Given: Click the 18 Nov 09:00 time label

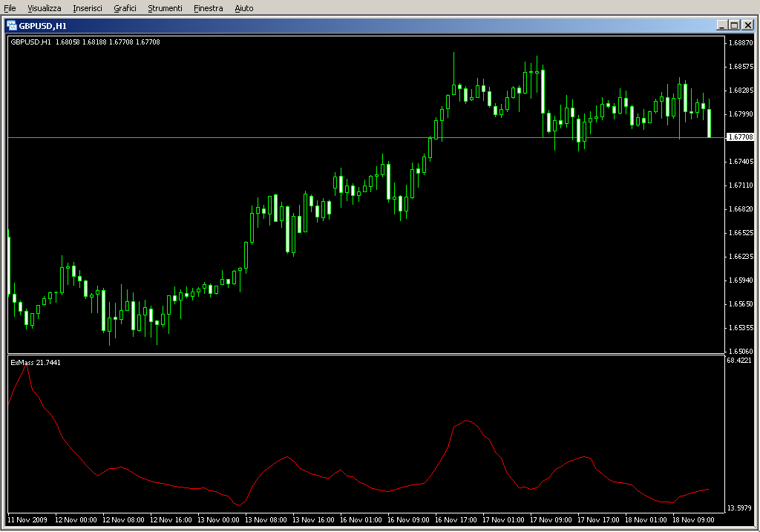Looking at the screenshot, I should tap(693, 520).
